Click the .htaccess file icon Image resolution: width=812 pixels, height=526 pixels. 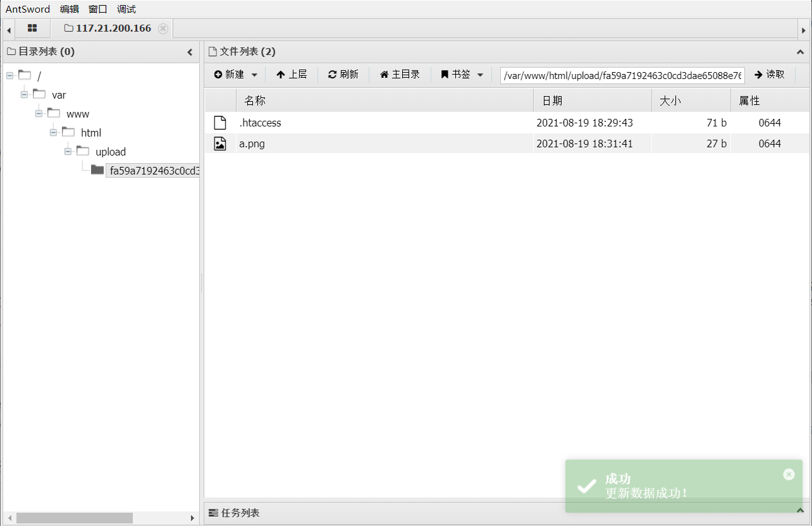219,123
